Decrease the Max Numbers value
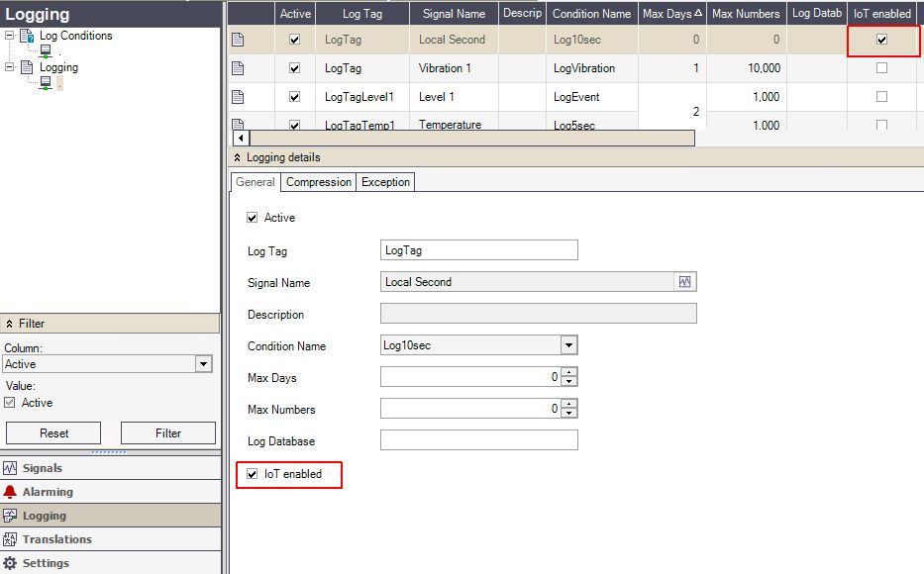The image size is (924, 574). coord(568,414)
